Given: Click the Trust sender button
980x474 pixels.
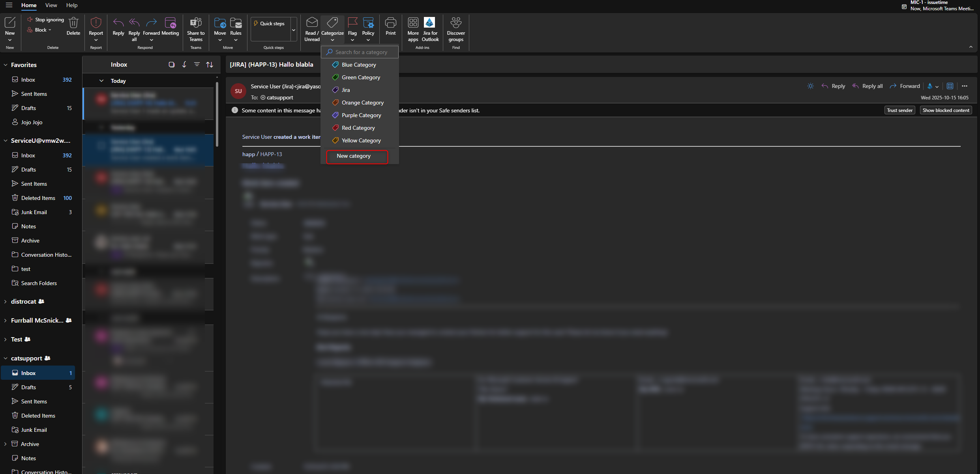Looking at the screenshot, I should pyautogui.click(x=899, y=110).
